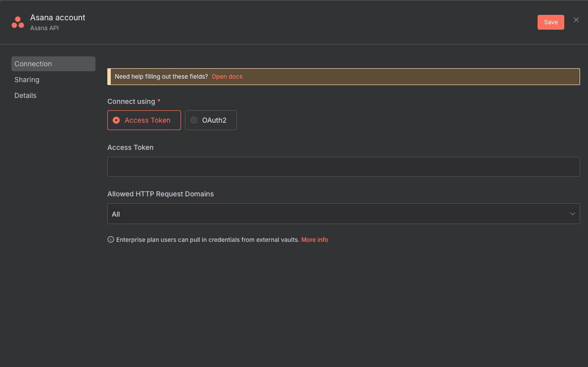This screenshot has height=367, width=588.
Task: Click the Asana account title text
Action: point(57,17)
